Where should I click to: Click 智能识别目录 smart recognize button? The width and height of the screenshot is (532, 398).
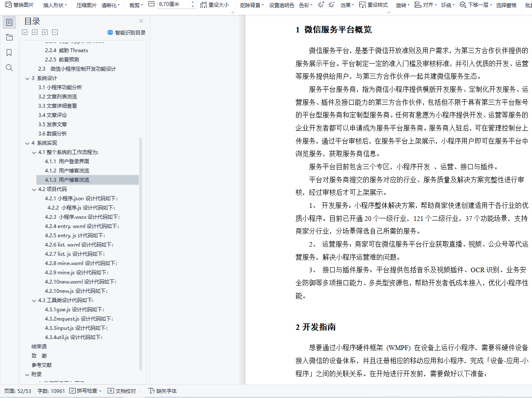(x=127, y=32)
